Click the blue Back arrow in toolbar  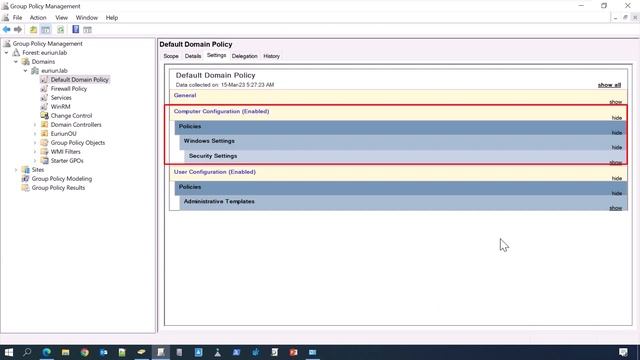(7, 29)
